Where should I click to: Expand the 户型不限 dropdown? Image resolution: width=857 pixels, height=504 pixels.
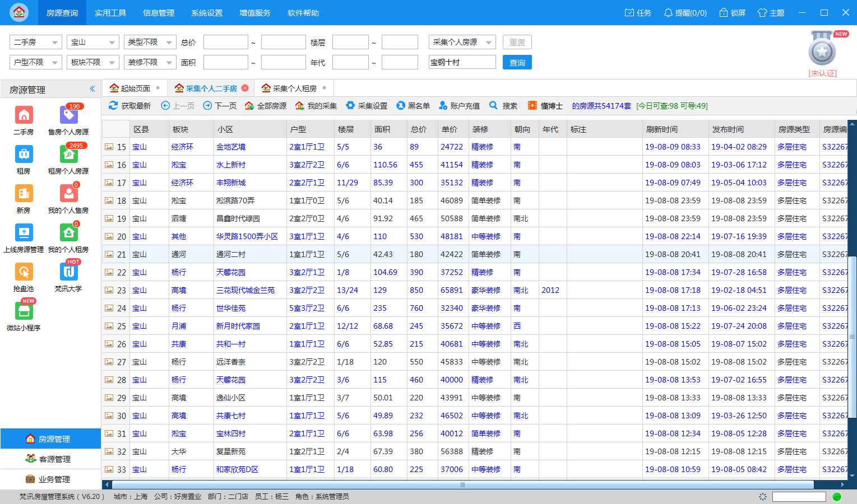pyautogui.click(x=35, y=62)
